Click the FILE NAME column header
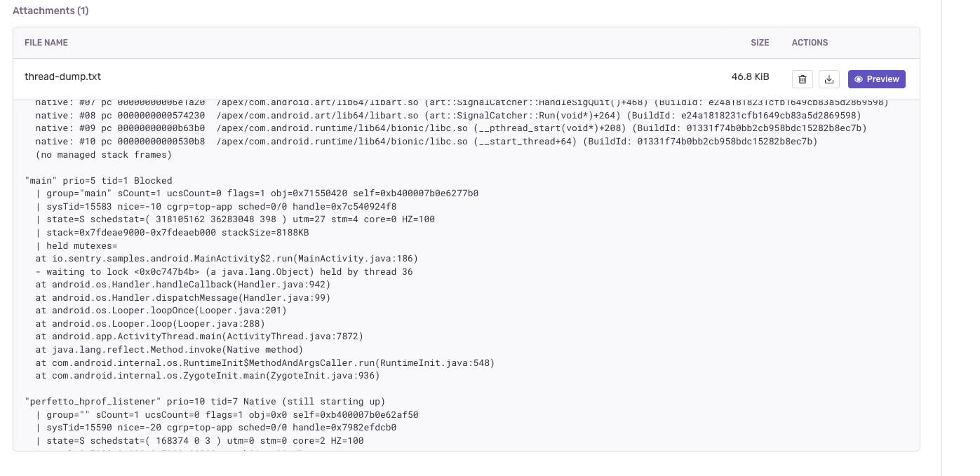The width and height of the screenshot is (980, 476). 46,43
